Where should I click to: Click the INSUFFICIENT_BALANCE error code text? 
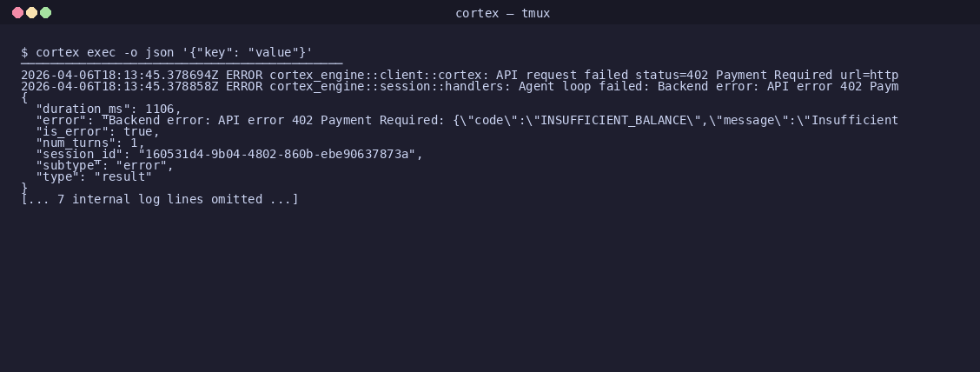click(x=617, y=120)
